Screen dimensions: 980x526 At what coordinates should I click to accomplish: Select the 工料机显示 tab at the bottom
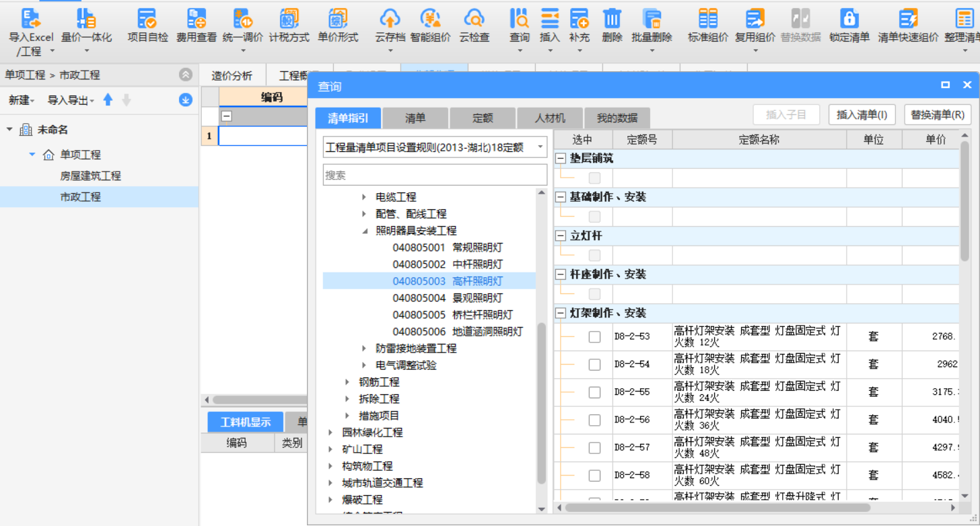click(x=245, y=422)
